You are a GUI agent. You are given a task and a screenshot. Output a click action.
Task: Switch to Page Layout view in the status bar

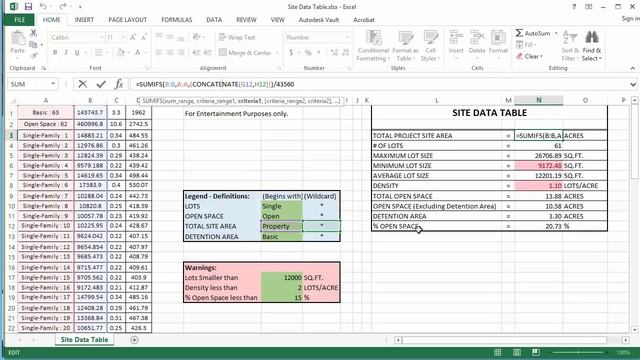(517, 353)
